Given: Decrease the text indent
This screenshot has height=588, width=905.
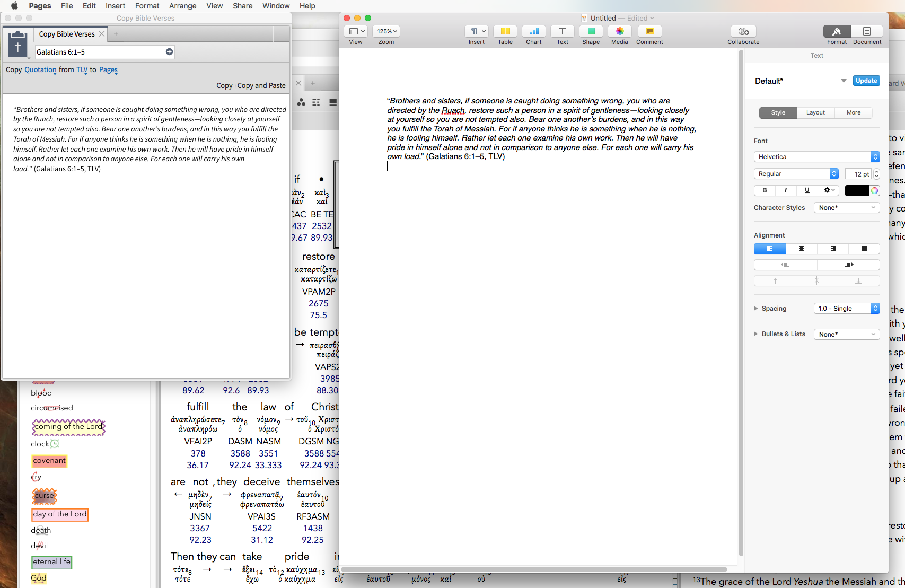Looking at the screenshot, I should point(785,265).
